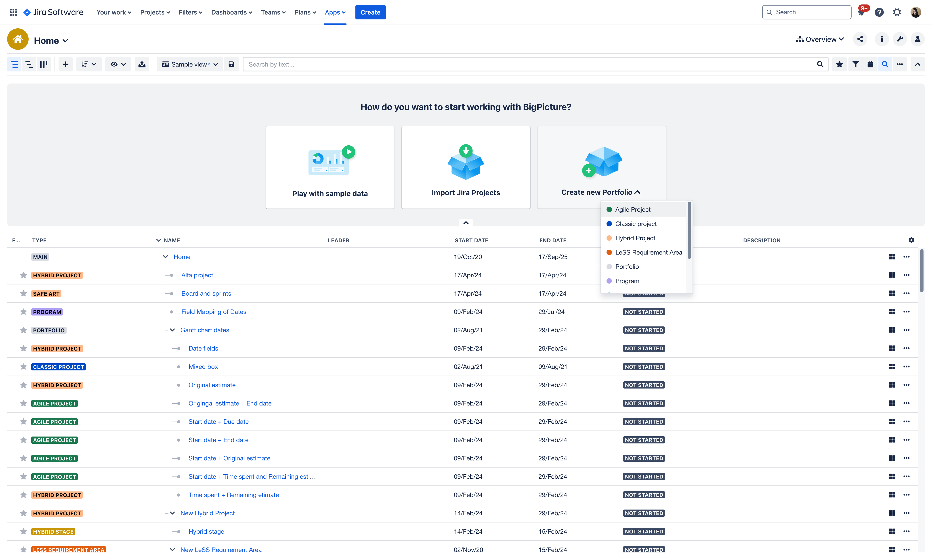Collapse the New Hybrid Project row

coord(172,513)
